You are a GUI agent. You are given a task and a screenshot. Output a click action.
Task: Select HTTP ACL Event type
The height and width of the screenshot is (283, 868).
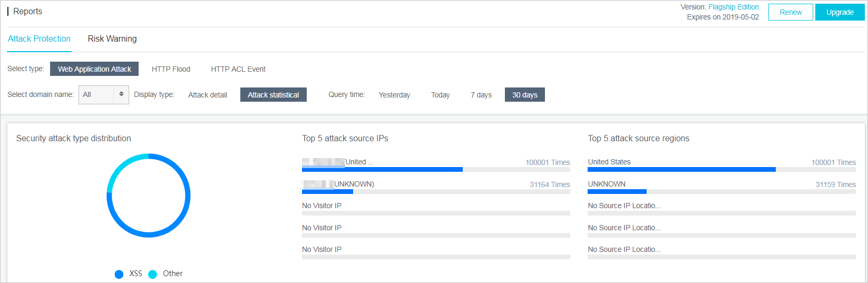238,69
